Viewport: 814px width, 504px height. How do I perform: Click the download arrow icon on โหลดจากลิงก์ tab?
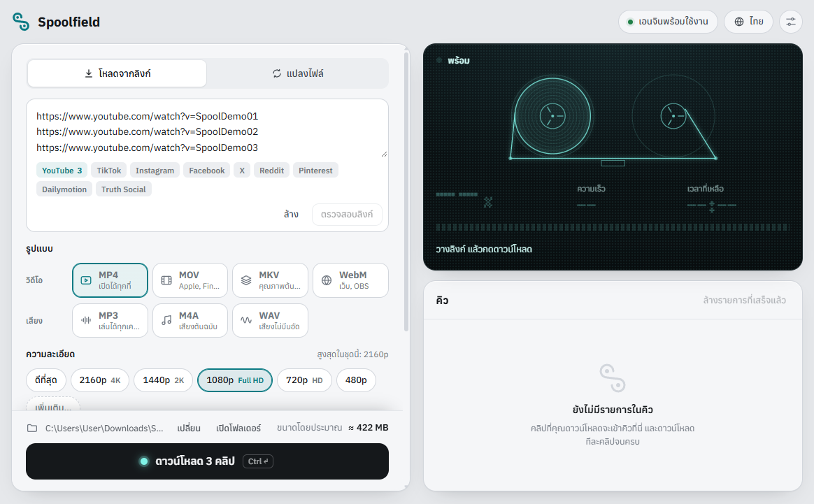[89, 73]
